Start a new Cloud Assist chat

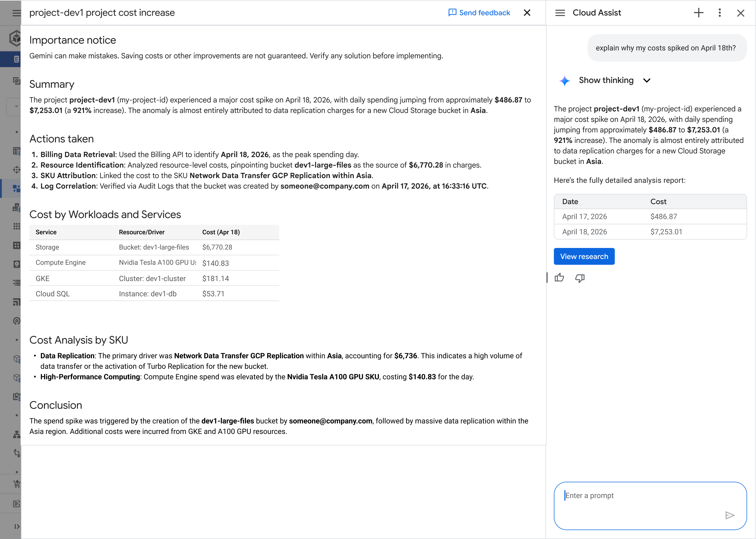[x=699, y=13]
